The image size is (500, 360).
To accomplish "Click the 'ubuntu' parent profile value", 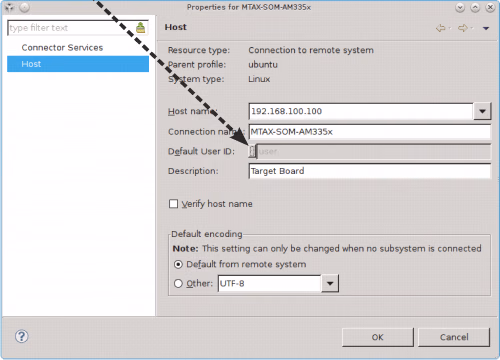I will tap(263, 65).
